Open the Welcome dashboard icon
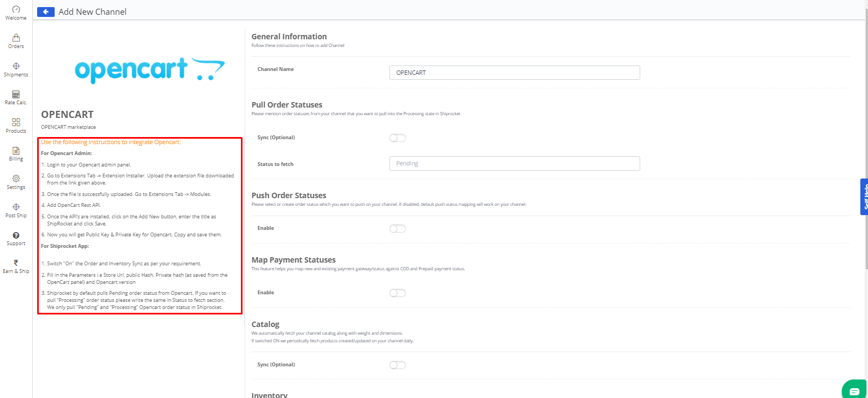Screen dimensions: 868x398 coord(16,9)
